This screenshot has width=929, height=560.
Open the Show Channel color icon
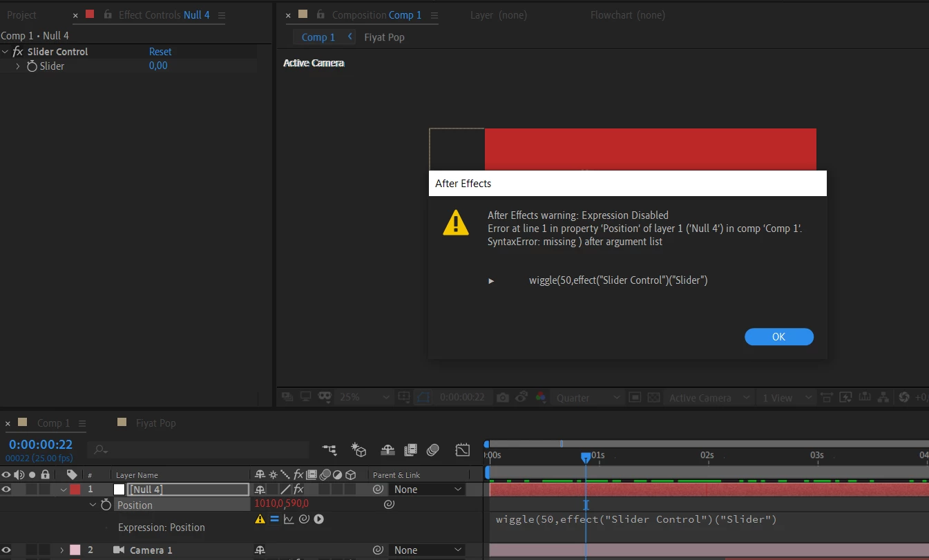(x=541, y=398)
